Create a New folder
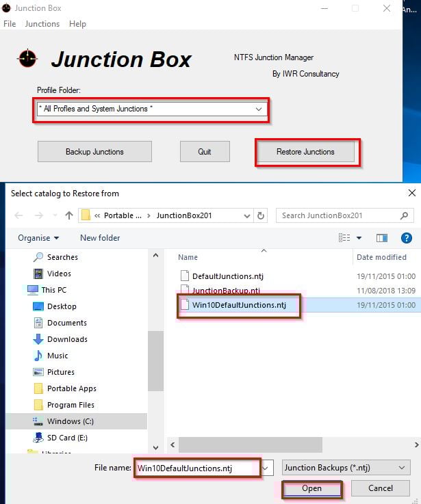The height and width of the screenshot is (504, 421). coord(100,238)
